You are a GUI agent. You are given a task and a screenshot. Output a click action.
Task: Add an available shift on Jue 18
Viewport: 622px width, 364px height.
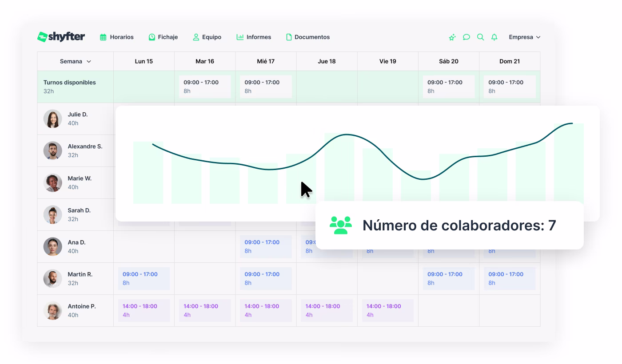tap(327, 87)
